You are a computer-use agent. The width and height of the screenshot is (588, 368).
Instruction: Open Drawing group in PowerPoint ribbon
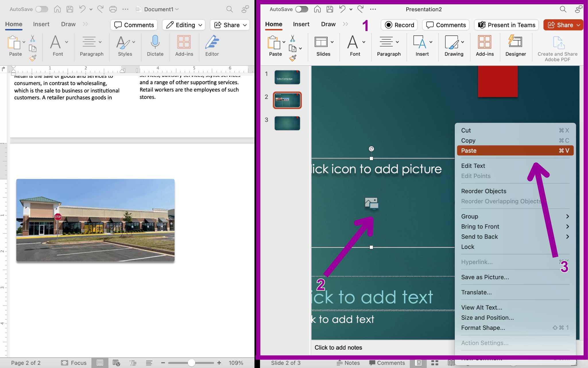[454, 45]
